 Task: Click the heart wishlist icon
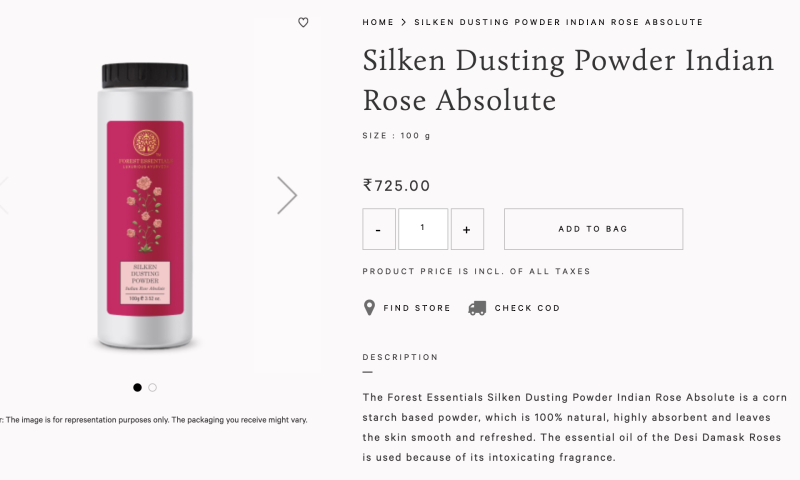coord(303,22)
